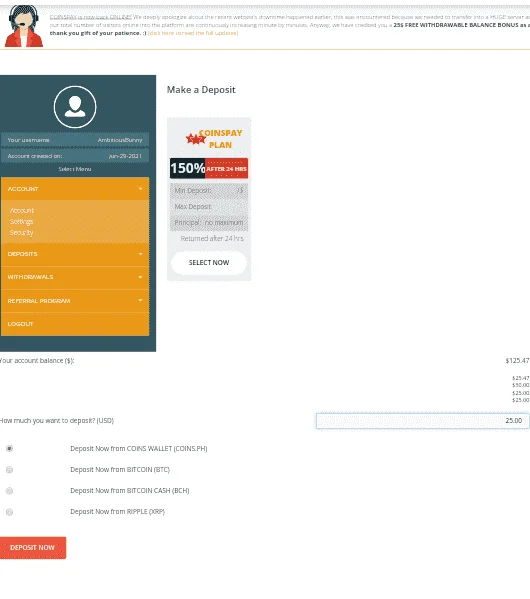This screenshot has width=530, height=599.
Task: Click the Select Menu label
Action: (75, 169)
